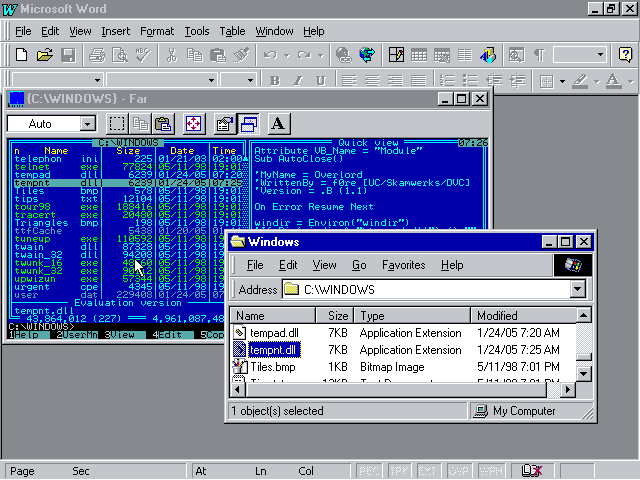
Task: Open Print Preview in Word toolbar
Action: tap(120, 54)
